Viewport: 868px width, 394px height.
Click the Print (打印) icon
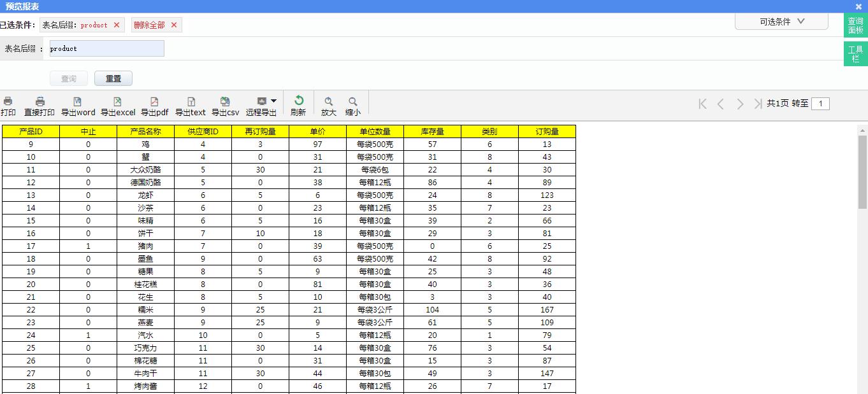click(8, 102)
